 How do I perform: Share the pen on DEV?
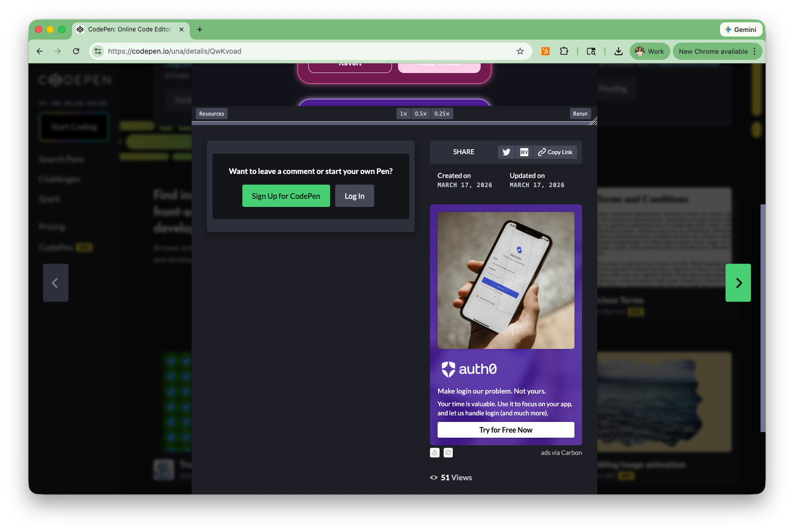pyautogui.click(x=524, y=152)
